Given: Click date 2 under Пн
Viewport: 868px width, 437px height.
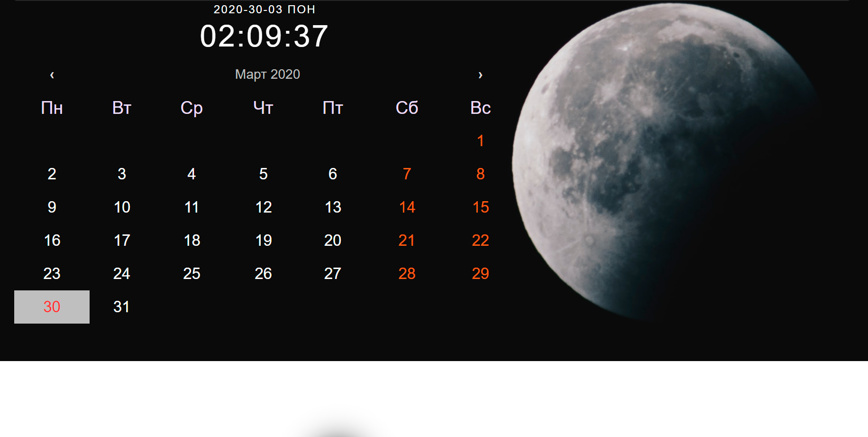Looking at the screenshot, I should [x=52, y=174].
